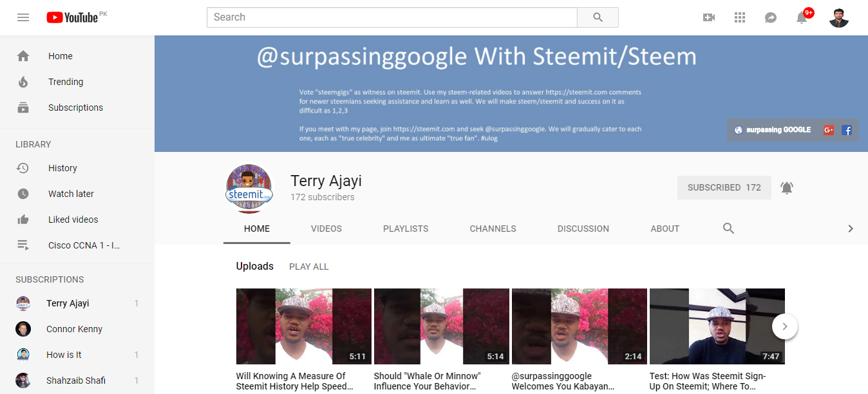Screen dimensions: 868x394
Task: Click the channel search magnifier icon
Action: [728, 229]
